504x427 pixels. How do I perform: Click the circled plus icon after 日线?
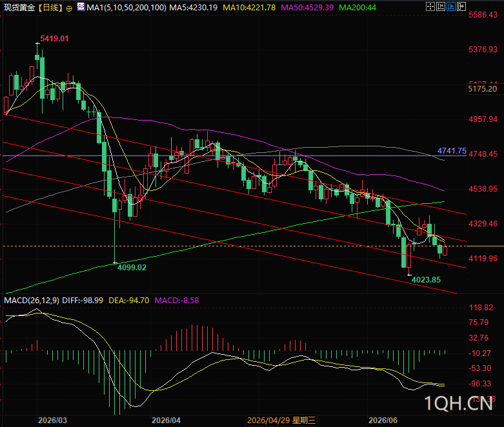pyautogui.click(x=69, y=8)
